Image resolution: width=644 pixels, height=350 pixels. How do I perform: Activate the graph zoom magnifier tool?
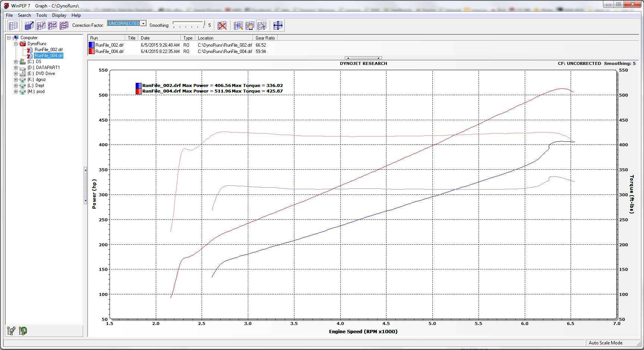pos(239,25)
